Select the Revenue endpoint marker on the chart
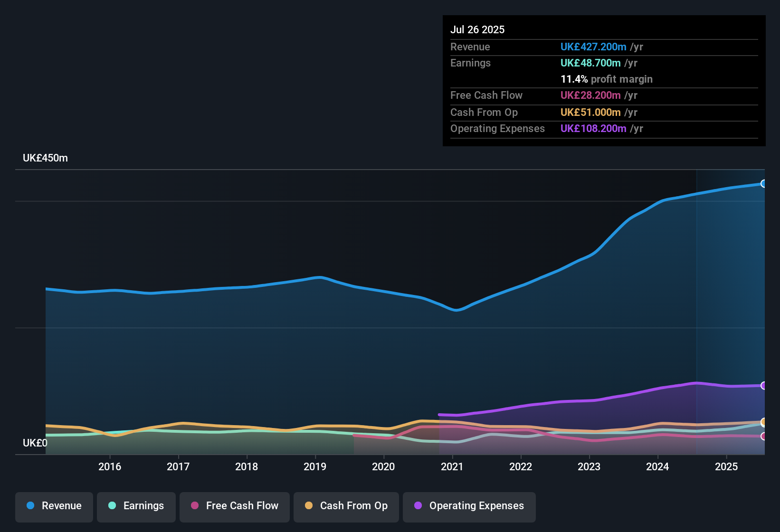Viewport: 780px width, 532px height. (764, 183)
